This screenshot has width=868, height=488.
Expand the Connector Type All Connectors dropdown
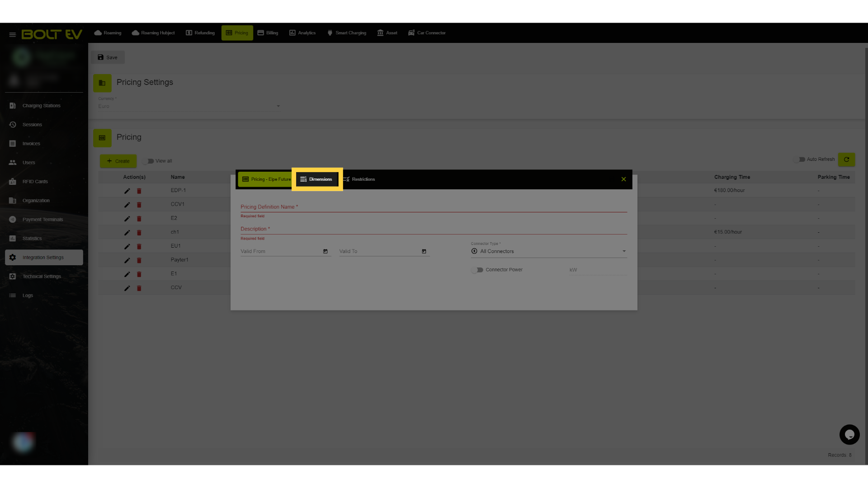click(x=549, y=251)
